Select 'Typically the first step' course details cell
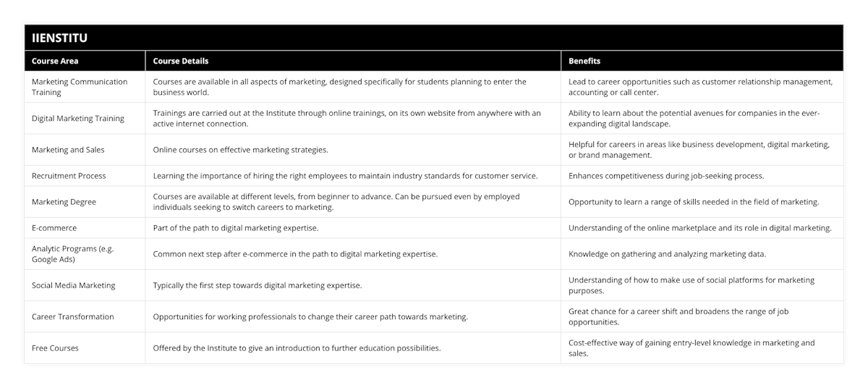 click(257, 285)
